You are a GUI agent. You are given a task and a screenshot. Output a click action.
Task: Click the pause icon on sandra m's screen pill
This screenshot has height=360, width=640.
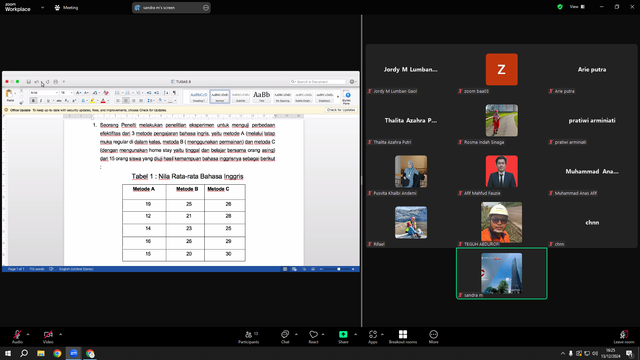pos(206,7)
